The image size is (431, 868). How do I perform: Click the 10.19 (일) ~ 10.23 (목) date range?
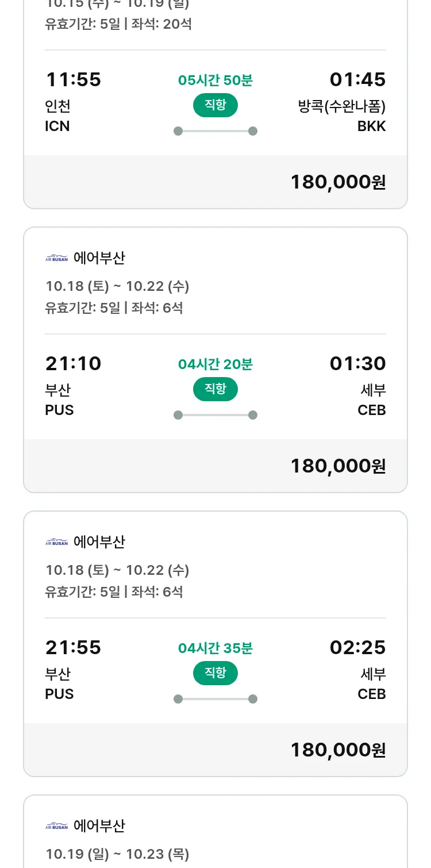(x=117, y=854)
